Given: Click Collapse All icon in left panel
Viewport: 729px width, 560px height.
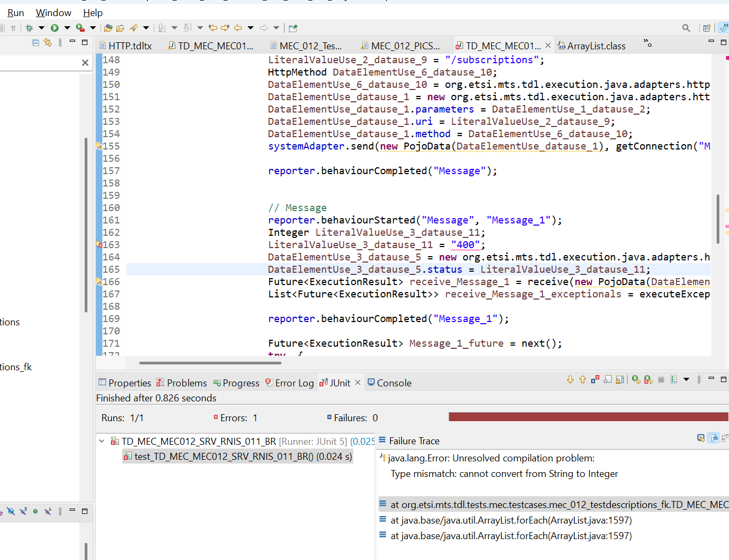Looking at the screenshot, I should tap(36, 42).
